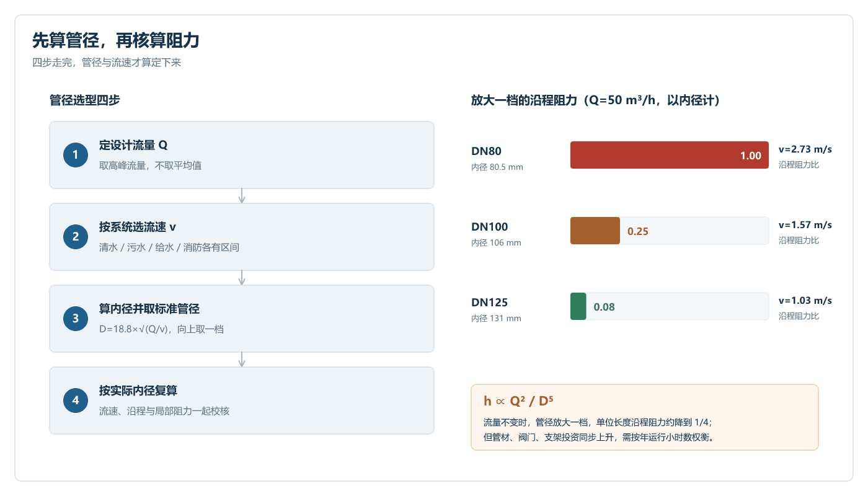Click the ratio value 0.08
Image resolution: width=868 pixels, height=496 pixels.
[x=604, y=307]
